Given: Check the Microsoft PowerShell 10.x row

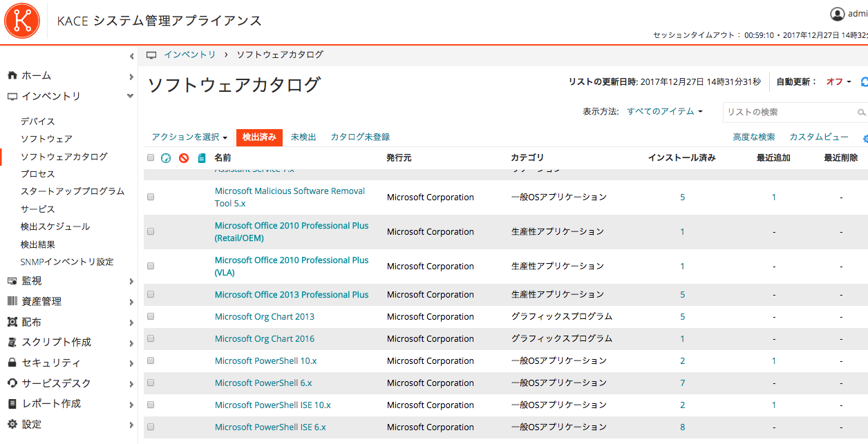Looking at the screenshot, I should click(x=151, y=361).
